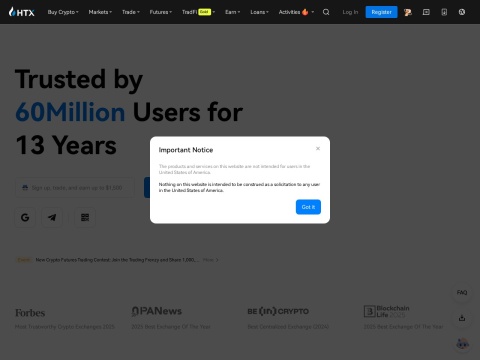The image size is (480, 360).
Task: Click the rewards mascot icon in header
Action: (408, 12)
